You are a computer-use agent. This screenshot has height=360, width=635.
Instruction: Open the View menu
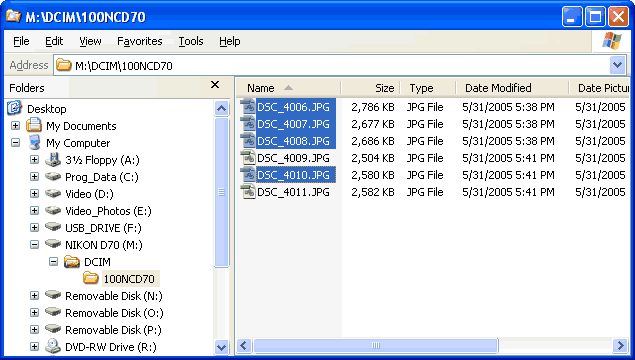tap(90, 41)
